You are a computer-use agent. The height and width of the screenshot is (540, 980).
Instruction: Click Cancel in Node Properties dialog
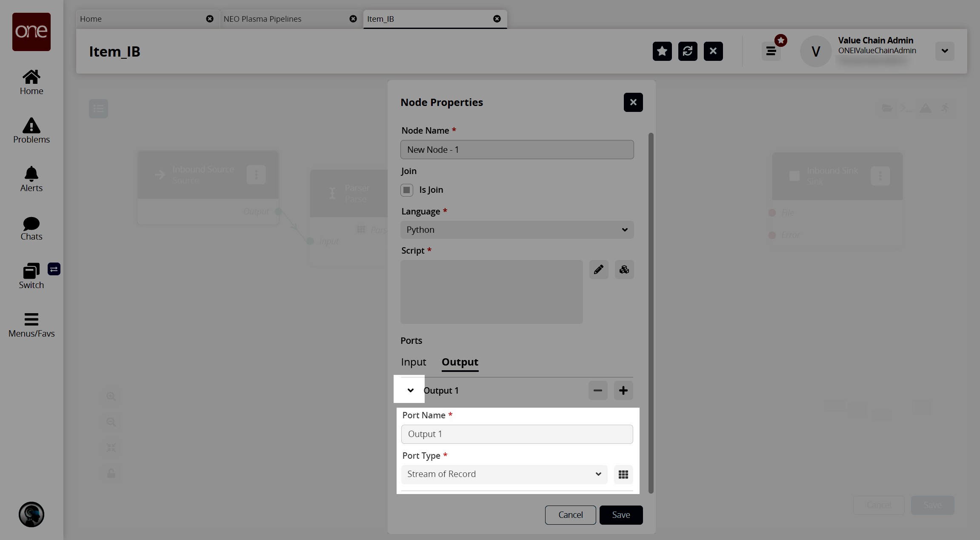point(570,515)
